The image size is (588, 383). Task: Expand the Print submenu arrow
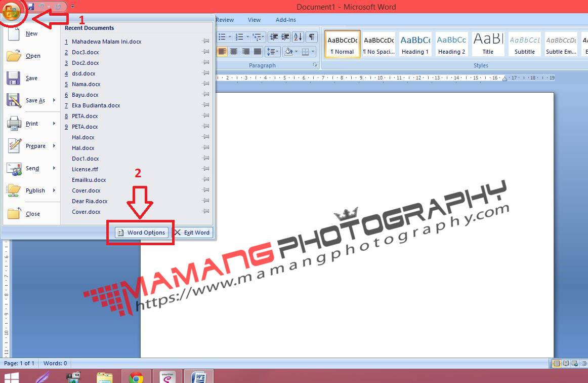pyautogui.click(x=54, y=124)
